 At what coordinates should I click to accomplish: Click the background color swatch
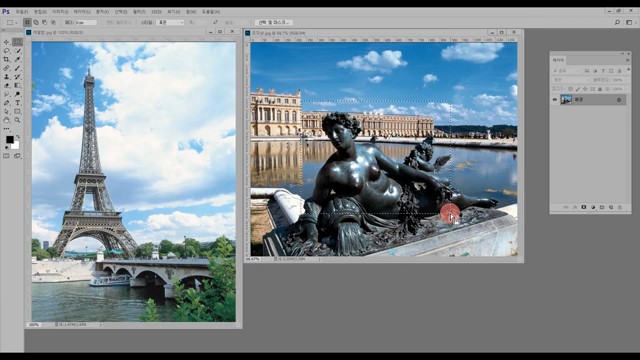click(16, 146)
